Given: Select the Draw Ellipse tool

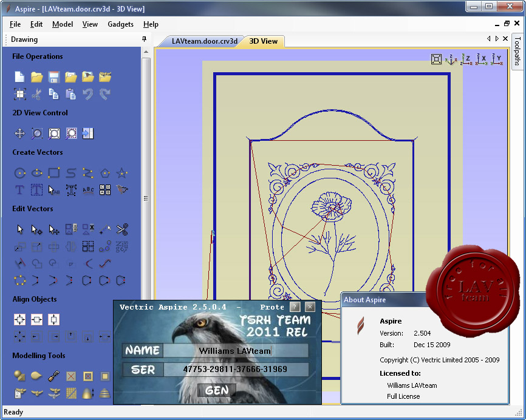Looking at the screenshot, I should [36, 173].
